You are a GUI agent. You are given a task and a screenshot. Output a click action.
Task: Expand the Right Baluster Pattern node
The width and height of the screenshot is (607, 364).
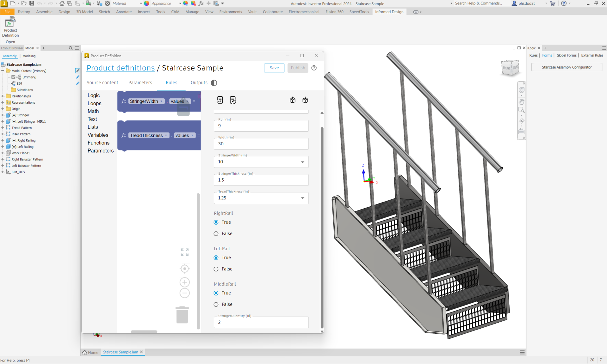pyautogui.click(x=3, y=159)
